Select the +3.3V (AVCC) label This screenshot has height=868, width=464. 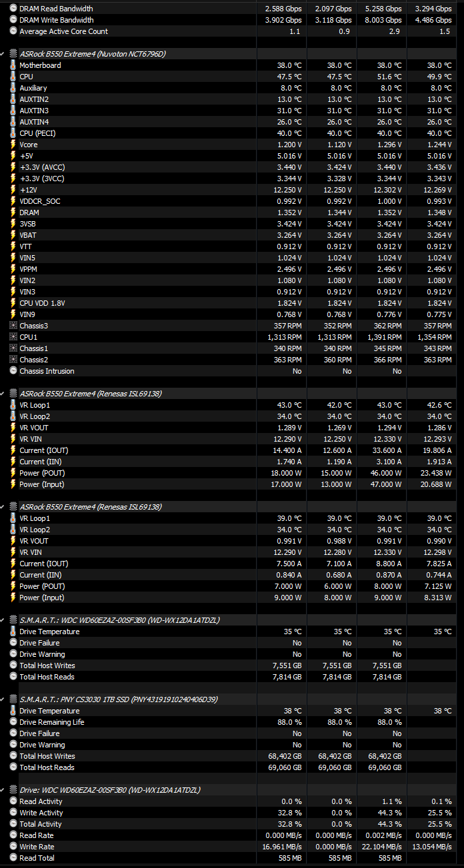coord(42,167)
